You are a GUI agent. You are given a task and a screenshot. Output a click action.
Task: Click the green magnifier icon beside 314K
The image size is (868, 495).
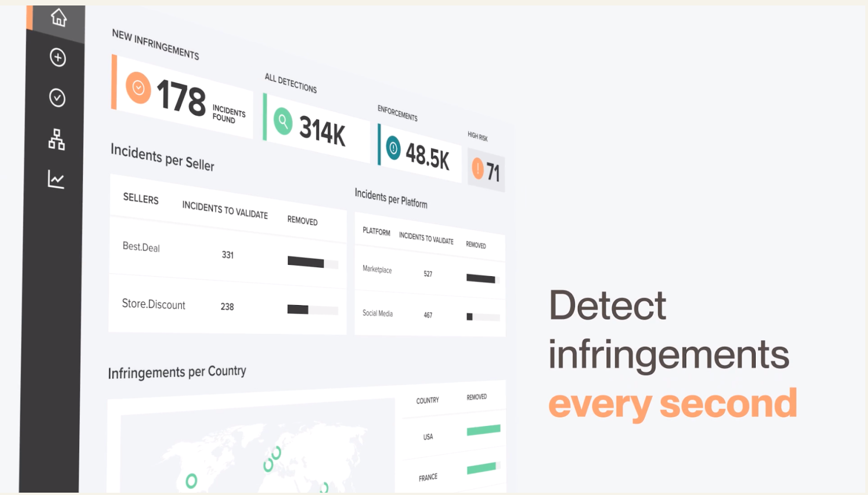click(283, 121)
